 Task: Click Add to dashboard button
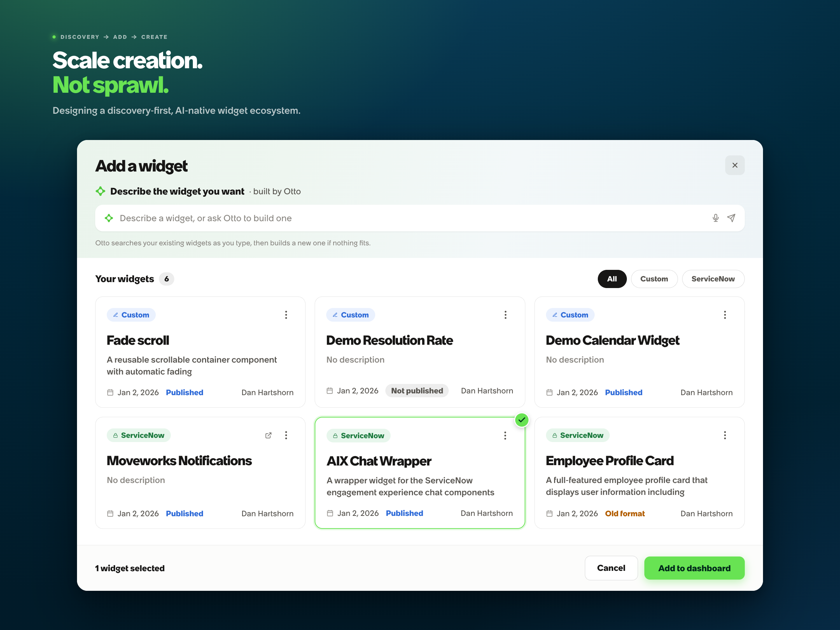pyautogui.click(x=694, y=568)
